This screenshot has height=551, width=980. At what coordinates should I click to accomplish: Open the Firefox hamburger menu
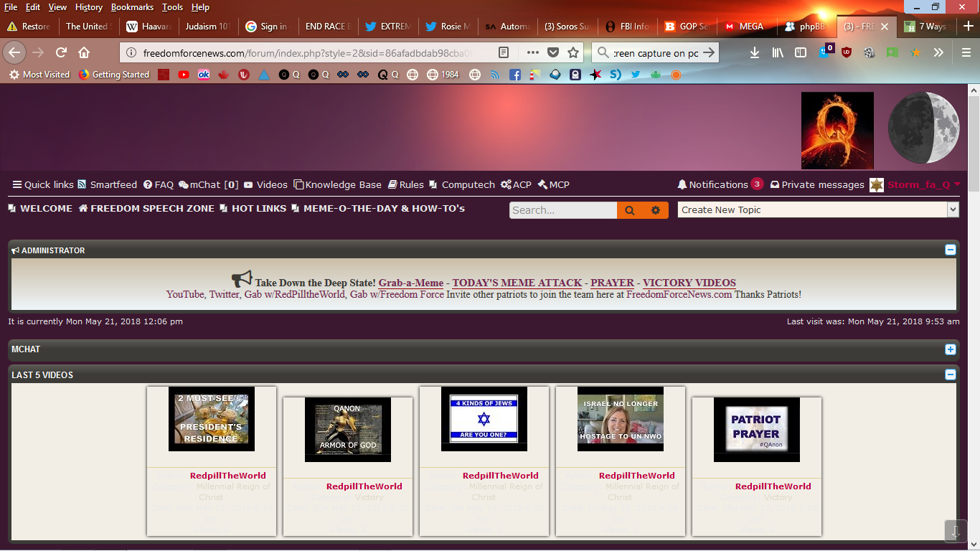click(966, 52)
